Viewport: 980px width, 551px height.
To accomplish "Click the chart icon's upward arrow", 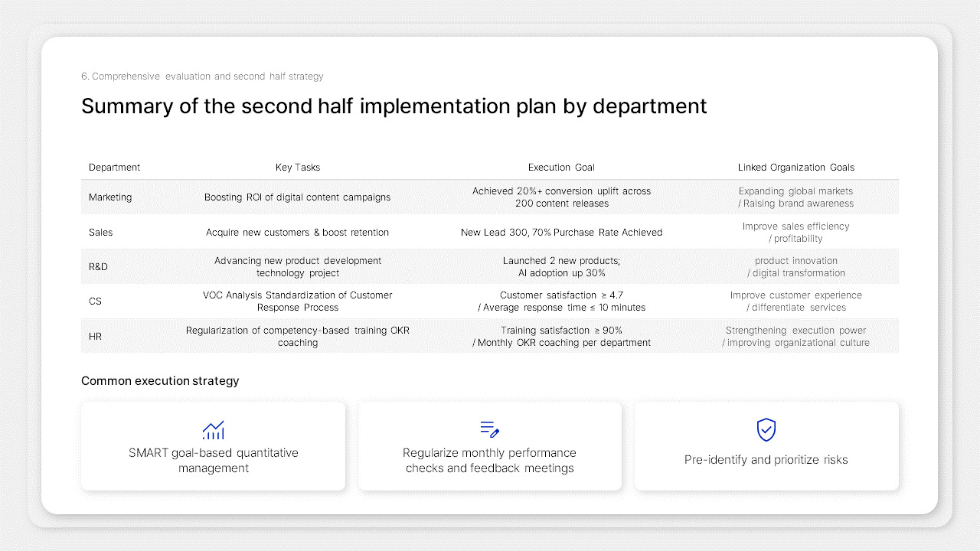I will tap(222, 422).
